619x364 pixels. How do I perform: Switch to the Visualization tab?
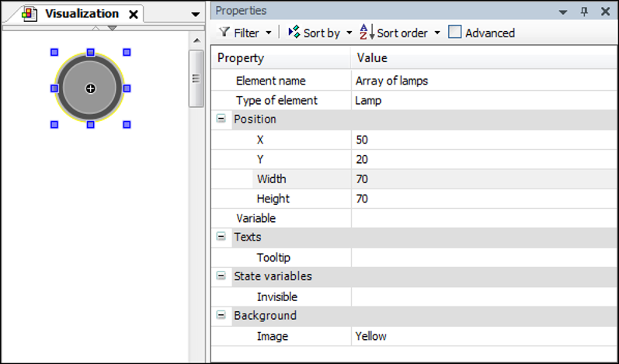tap(82, 14)
